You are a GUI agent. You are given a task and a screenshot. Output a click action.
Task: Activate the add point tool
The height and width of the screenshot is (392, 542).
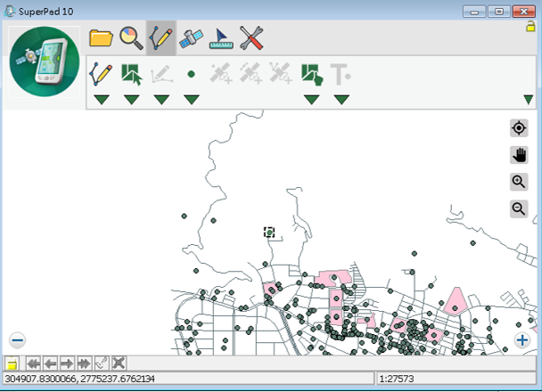pyautogui.click(x=191, y=75)
